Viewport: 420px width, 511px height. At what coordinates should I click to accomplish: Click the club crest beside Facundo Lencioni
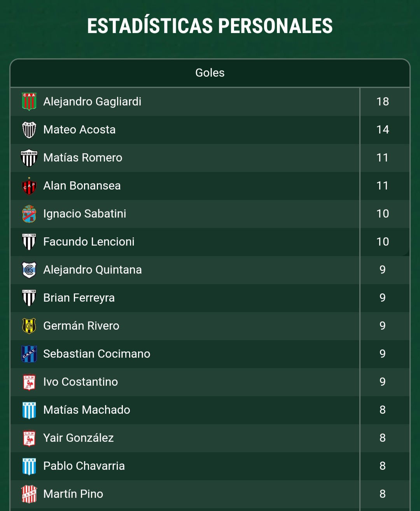click(x=29, y=242)
